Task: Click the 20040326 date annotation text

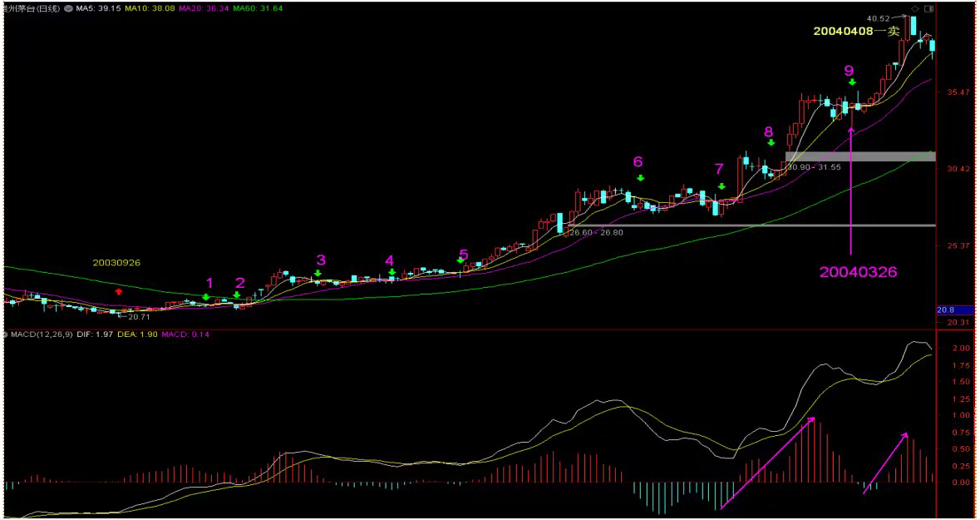Action: (x=858, y=271)
